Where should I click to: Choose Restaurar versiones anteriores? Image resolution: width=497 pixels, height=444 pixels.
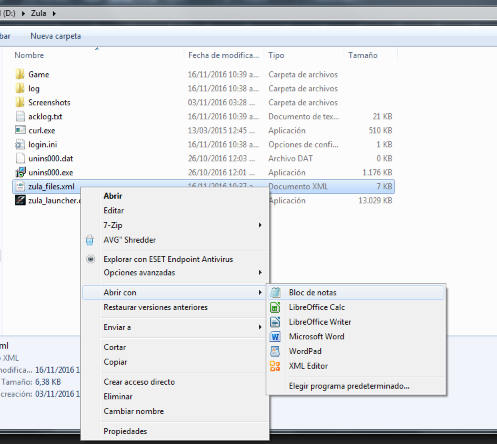point(175,307)
